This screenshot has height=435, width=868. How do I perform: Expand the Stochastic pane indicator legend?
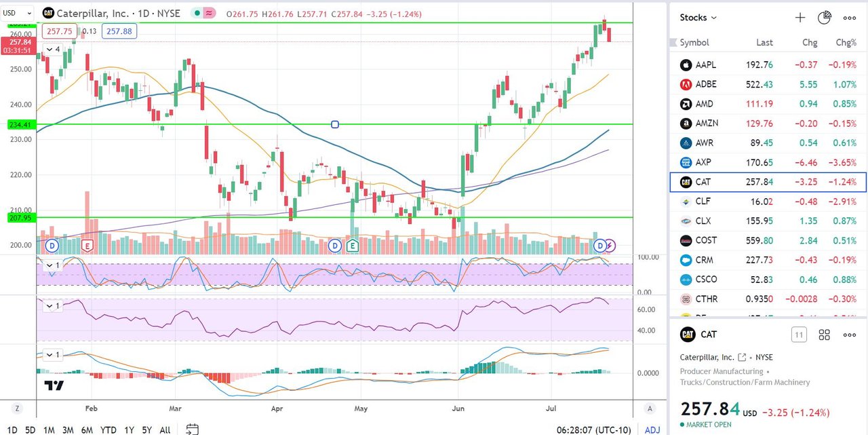pos(53,265)
